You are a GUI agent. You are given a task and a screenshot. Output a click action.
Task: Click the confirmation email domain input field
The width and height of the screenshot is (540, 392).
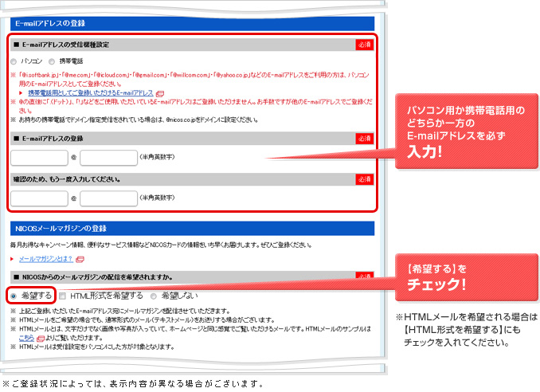point(108,198)
